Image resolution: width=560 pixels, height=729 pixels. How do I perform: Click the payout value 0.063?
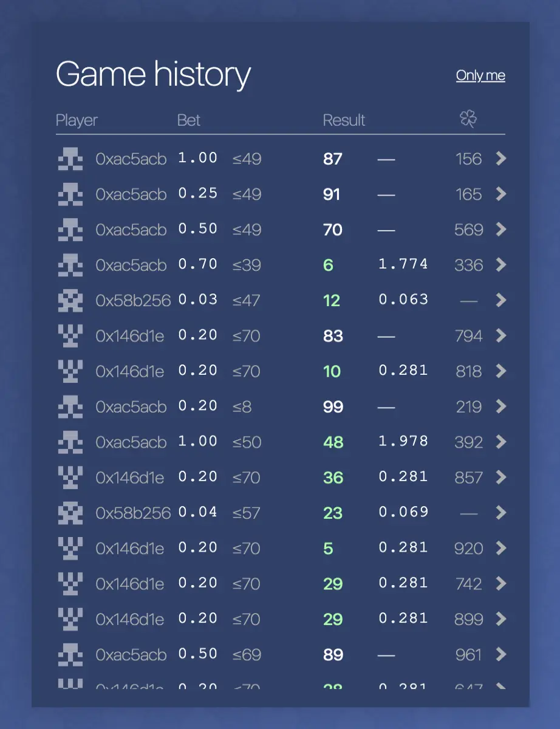point(403,299)
